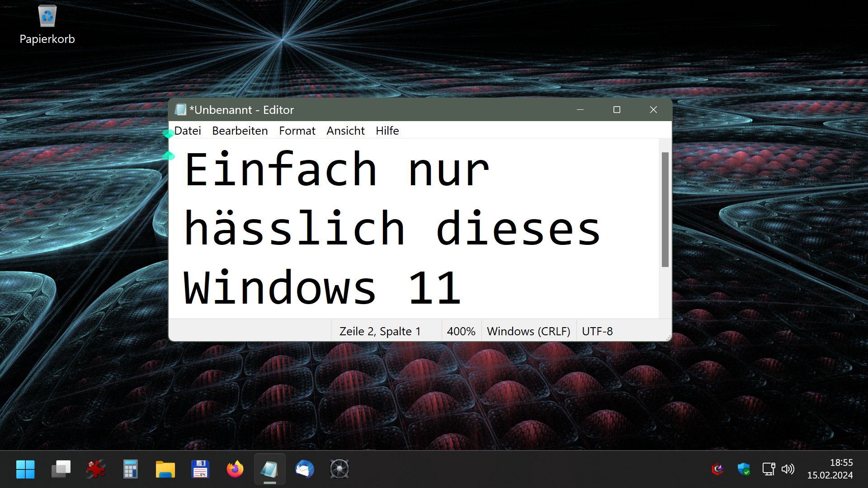The width and height of the screenshot is (868, 488).
Task: Open the fan icon app in taskbar
Action: coord(339,469)
